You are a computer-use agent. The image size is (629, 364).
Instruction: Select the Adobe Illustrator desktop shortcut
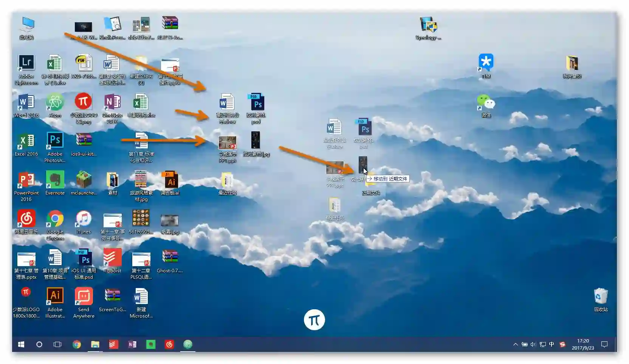(x=55, y=303)
